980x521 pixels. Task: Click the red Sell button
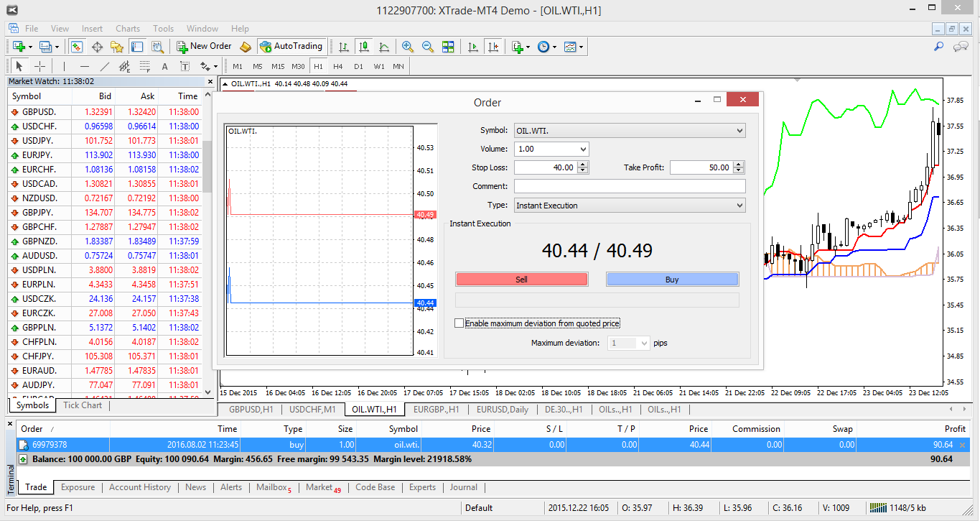click(x=521, y=279)
